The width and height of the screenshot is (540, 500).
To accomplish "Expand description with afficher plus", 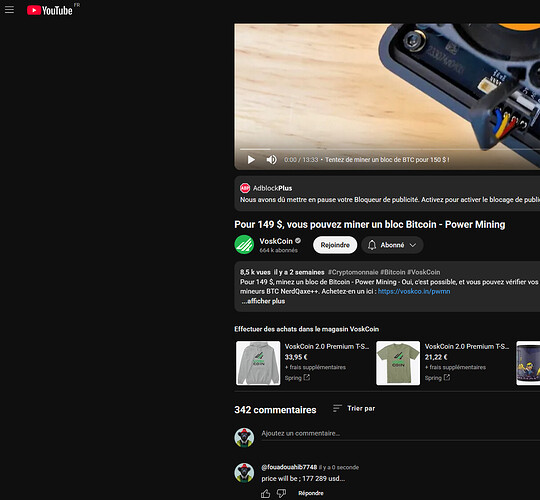I will click(x=263, y=301).
